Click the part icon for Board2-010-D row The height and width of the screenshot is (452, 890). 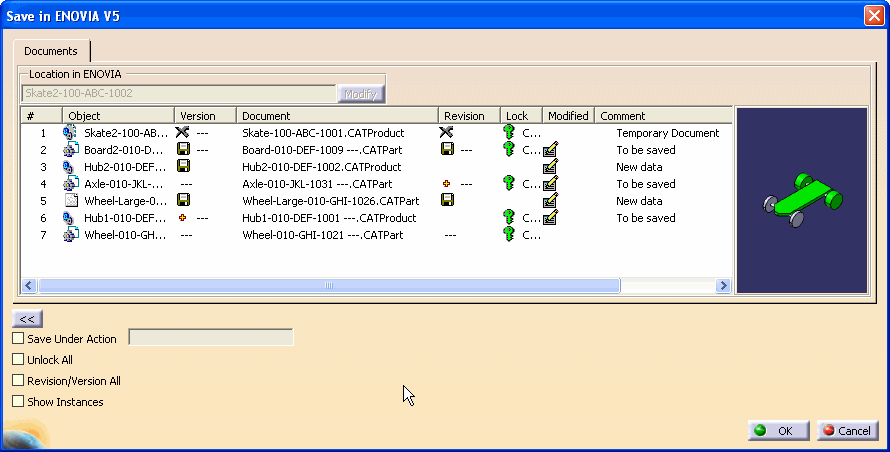click(70, 150)
